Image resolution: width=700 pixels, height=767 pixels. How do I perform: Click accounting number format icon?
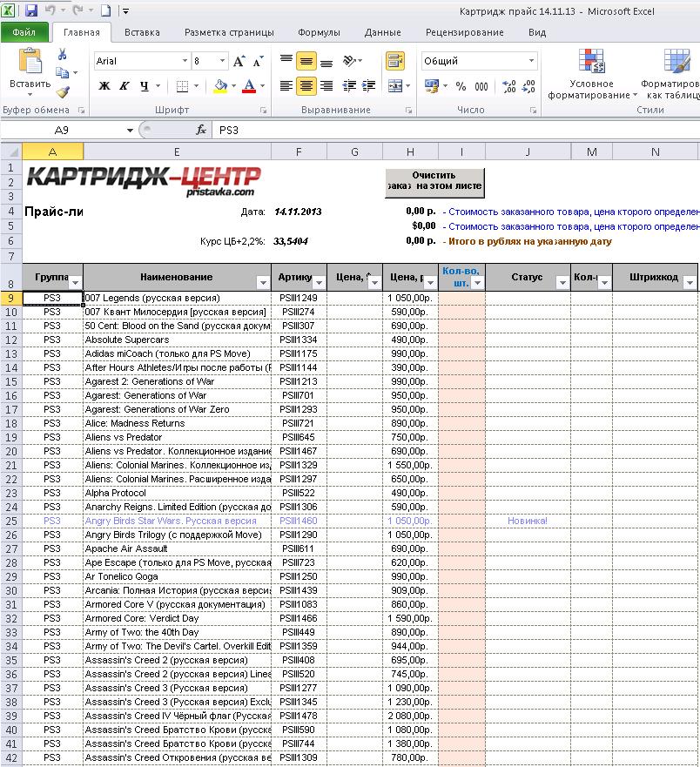[x=432, y=86]
